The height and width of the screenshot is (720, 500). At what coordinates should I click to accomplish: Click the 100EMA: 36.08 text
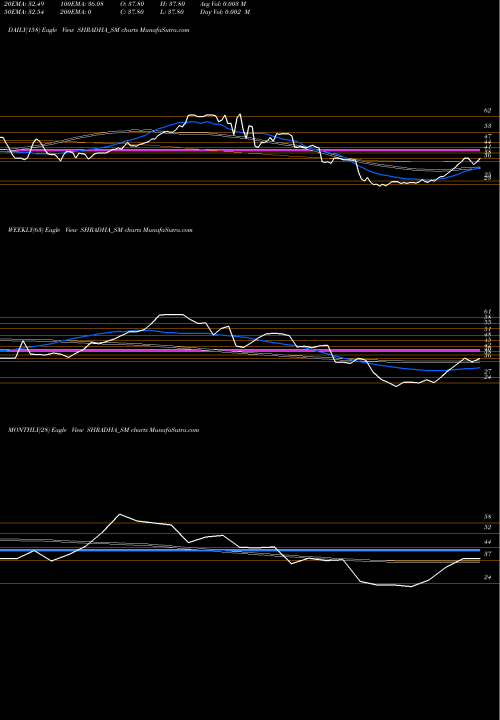pyautogui.click(x=82, y=3)
